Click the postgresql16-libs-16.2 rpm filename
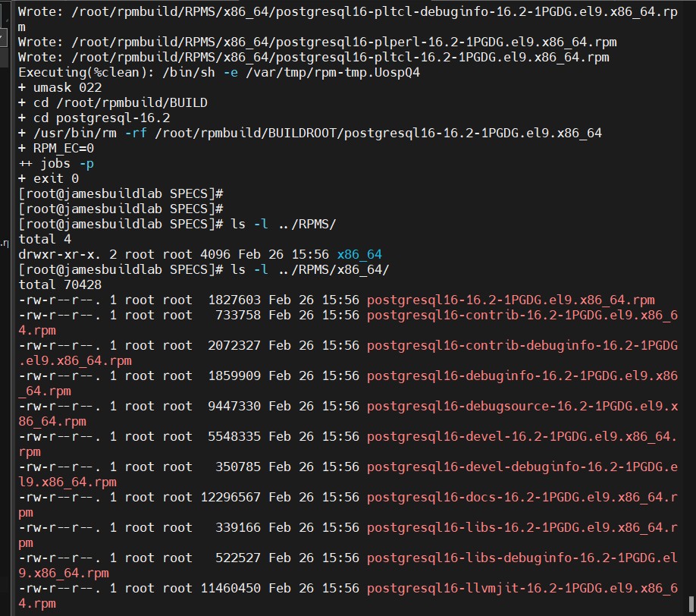 coord(522,527)
